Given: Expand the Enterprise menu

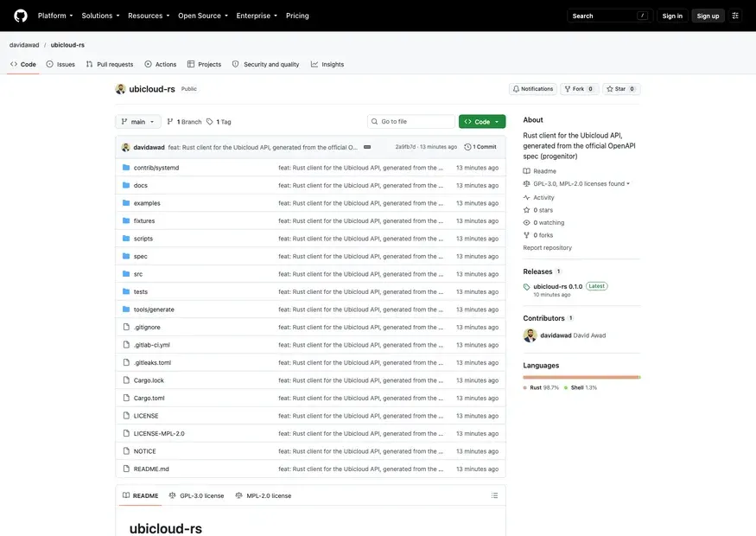Looking at the screenshot, I should [x=257, y=16].
